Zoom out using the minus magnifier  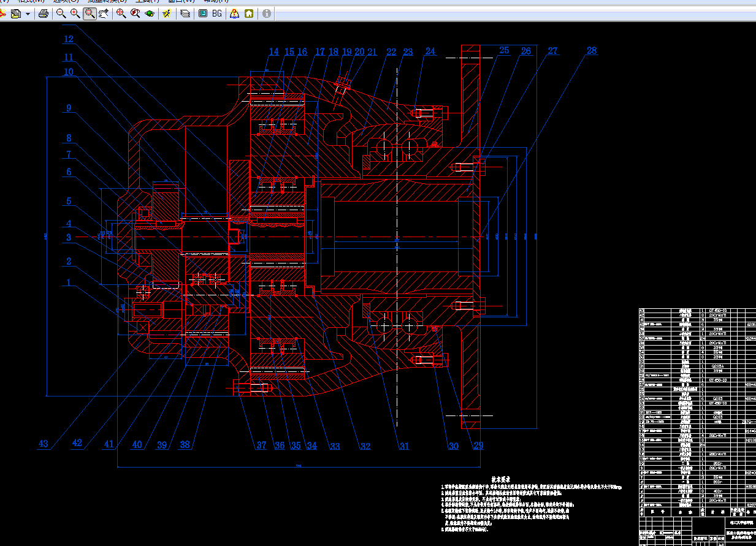(x=61, y=13)
